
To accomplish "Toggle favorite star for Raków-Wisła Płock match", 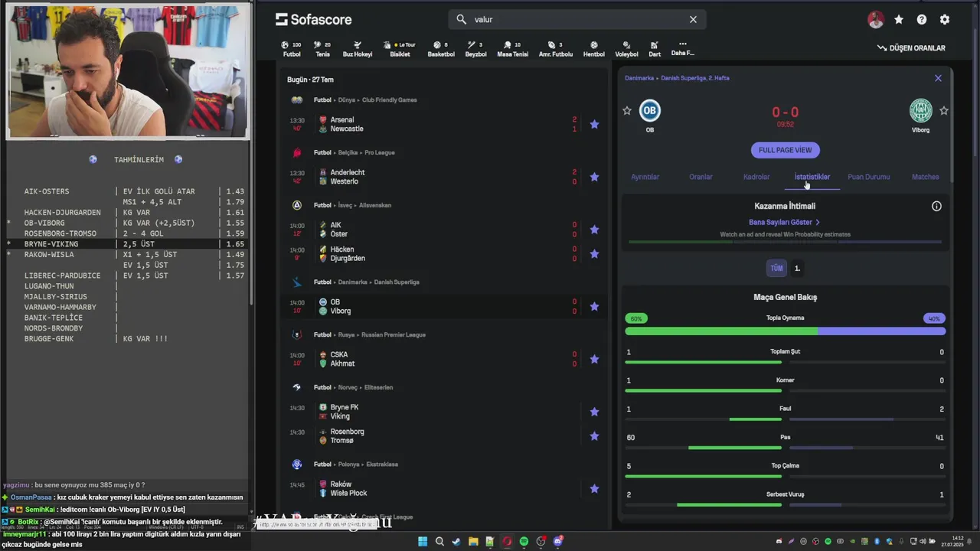I will tap(594, 488).
